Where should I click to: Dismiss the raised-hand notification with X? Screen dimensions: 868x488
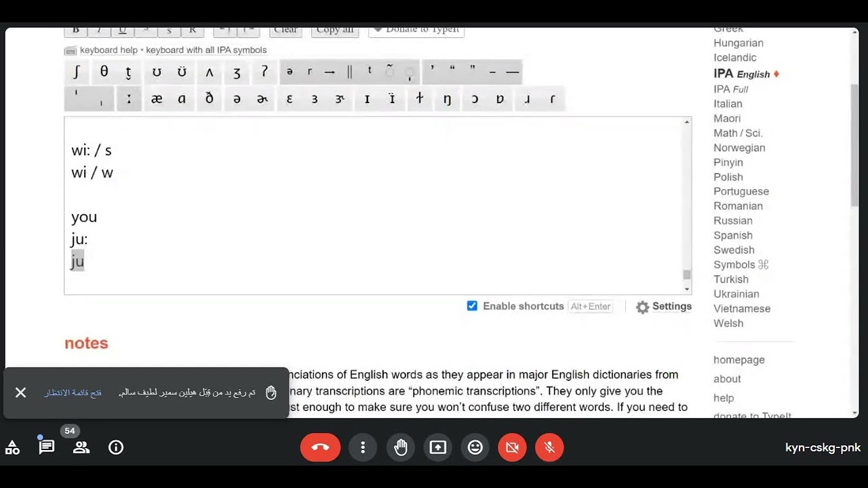click(x=21, y=392)
